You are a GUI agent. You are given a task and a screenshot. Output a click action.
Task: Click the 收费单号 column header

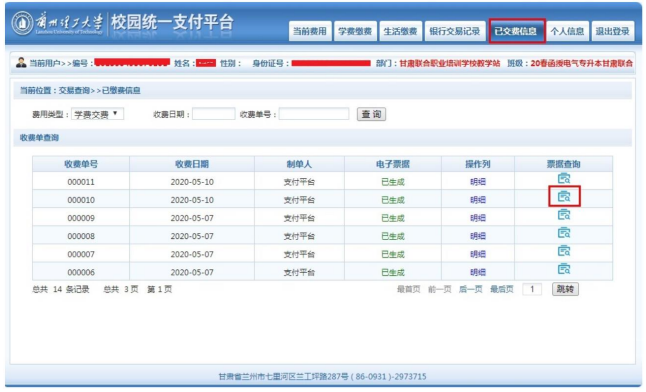click(81, 164)
